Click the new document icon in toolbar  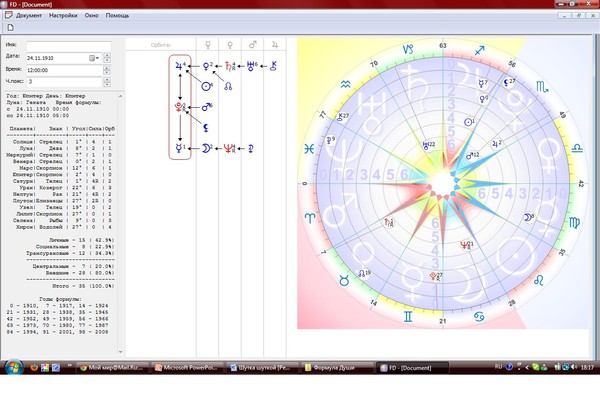[x=10, y=28]
